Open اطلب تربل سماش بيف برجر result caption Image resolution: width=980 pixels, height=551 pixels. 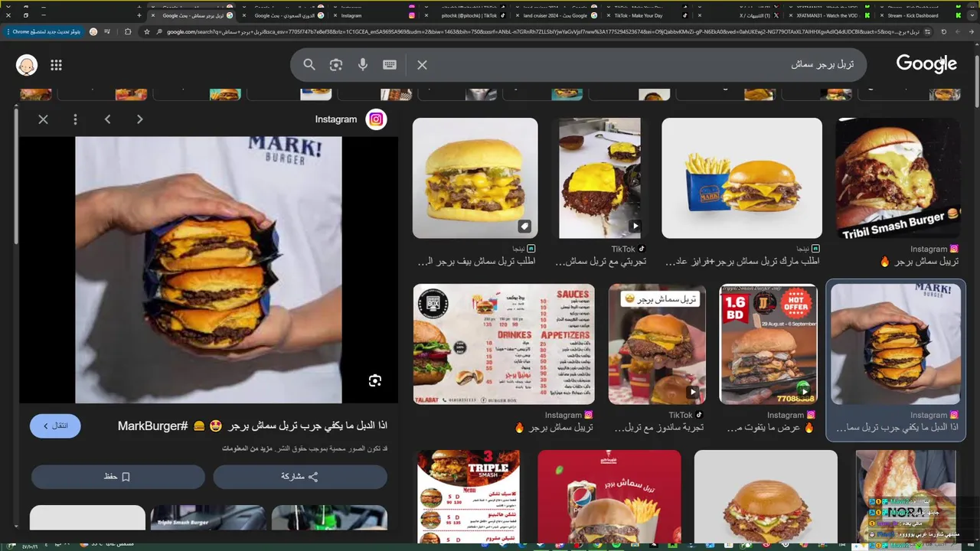pyautogui.click(x=476, y=262)
